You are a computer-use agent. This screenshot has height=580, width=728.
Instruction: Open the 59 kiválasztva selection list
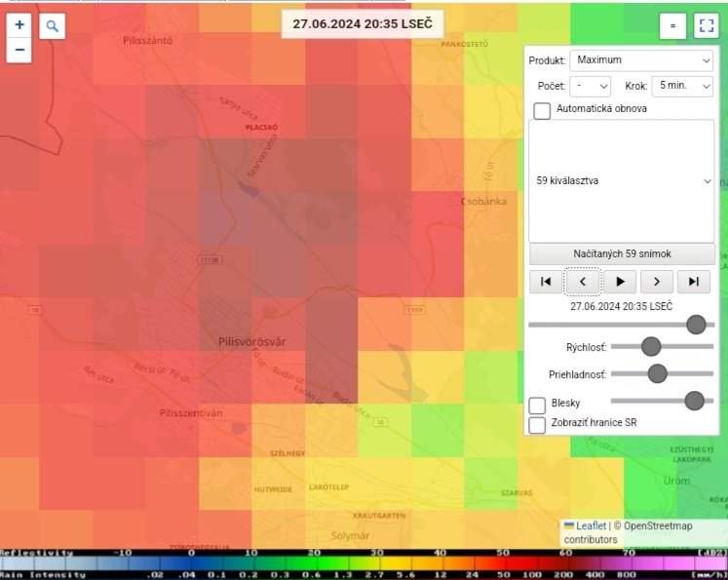[622, 181]
